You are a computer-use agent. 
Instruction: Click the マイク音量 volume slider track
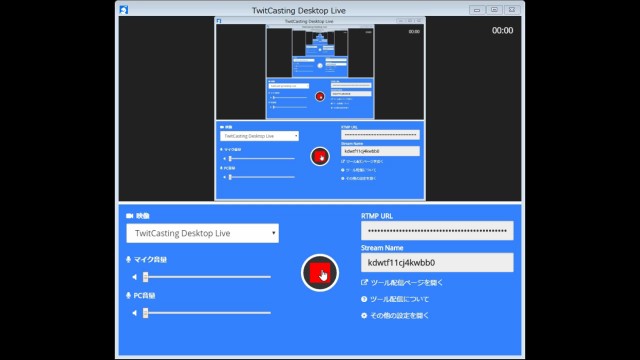207,277
